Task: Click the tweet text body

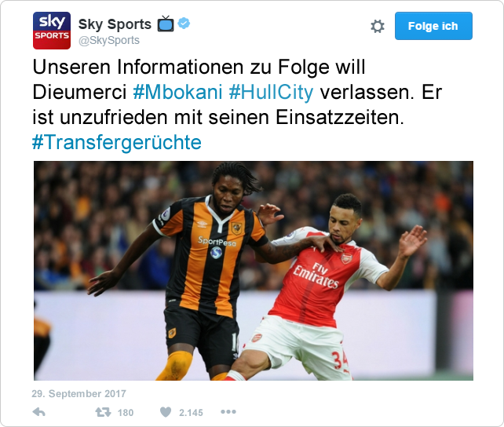Action: tap(237, 104)
